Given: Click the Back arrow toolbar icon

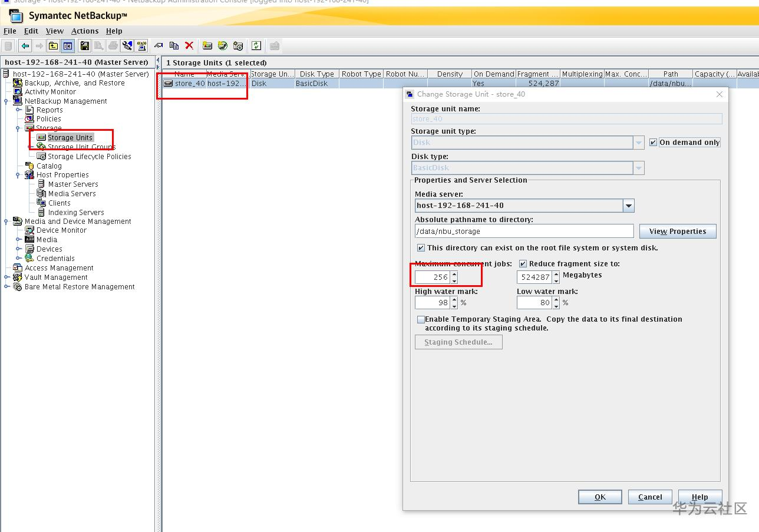Looking at the screenshot, I should pyautogui.click(x=25, y=46).
